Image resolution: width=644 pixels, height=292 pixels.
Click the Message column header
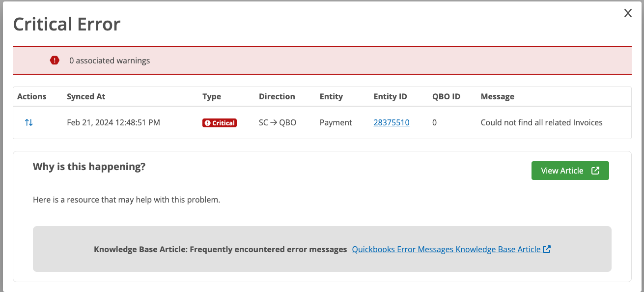[497, 96]
